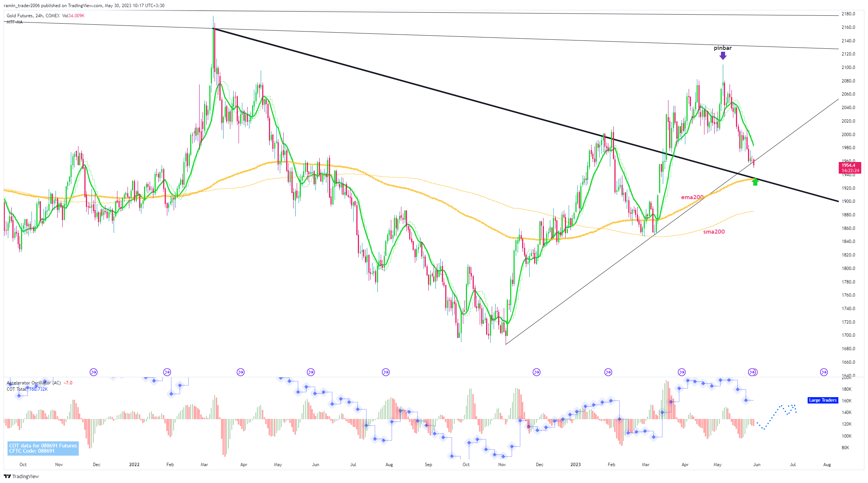Screen dimensions: 868x483
Task: Click the 1700.0 price axis label
Action: pyautogui.click(x=848, y=335)
